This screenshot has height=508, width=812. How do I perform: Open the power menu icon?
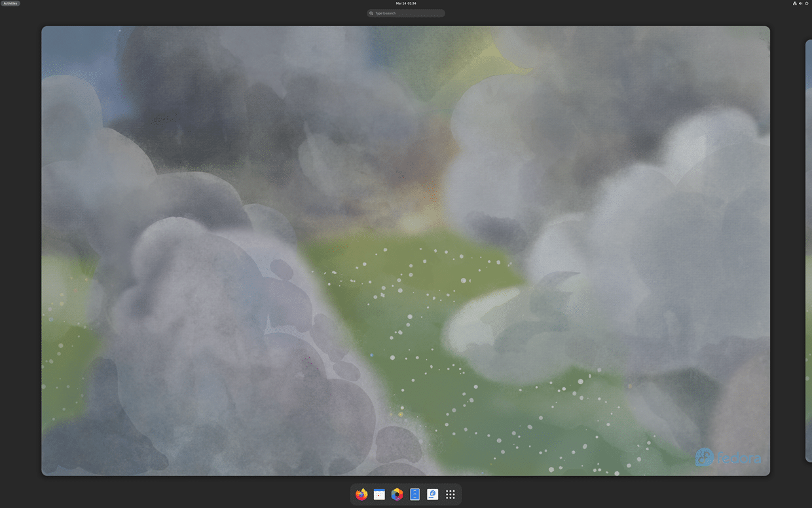(x=807, y=3)
